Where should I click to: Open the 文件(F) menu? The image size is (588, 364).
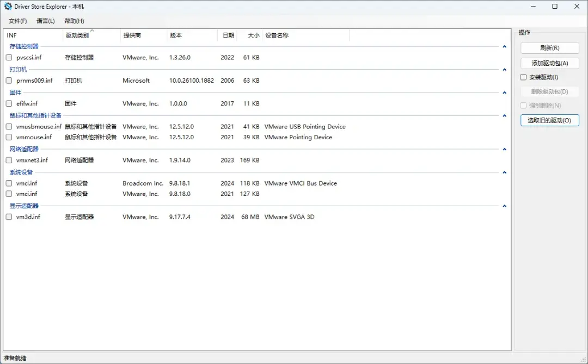point(17,21)
